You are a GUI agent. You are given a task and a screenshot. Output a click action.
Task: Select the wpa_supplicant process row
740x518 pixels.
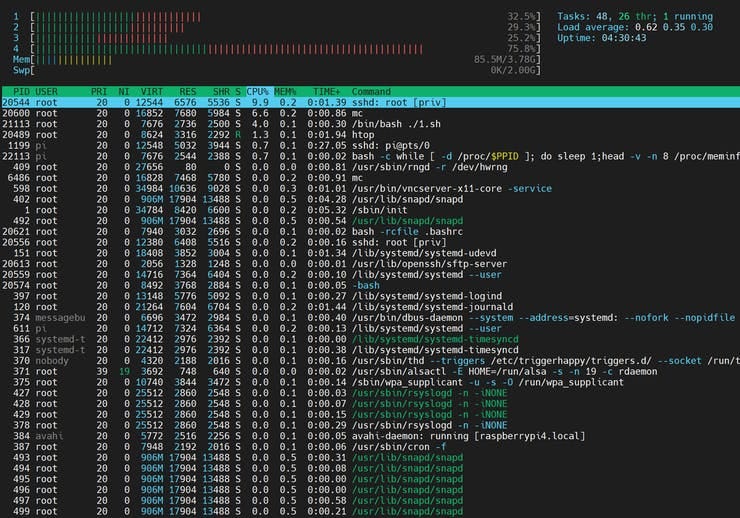tap(370, 382)
